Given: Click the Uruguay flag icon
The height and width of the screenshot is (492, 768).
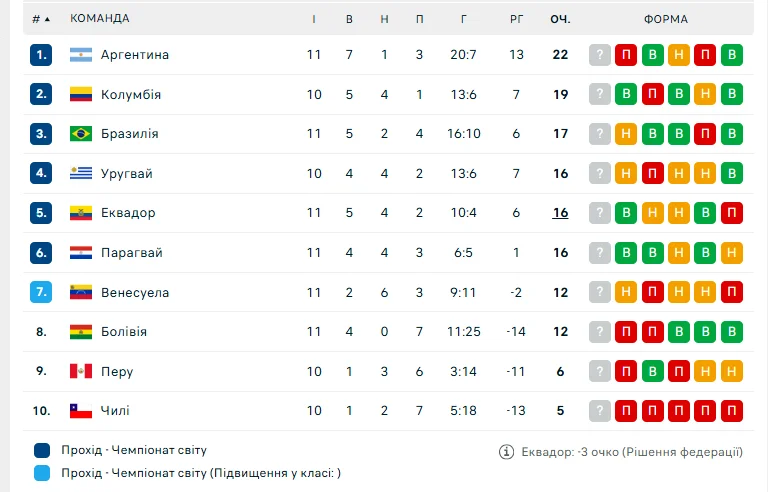Looking at the screenshot, I should click(x=81, y=174).
